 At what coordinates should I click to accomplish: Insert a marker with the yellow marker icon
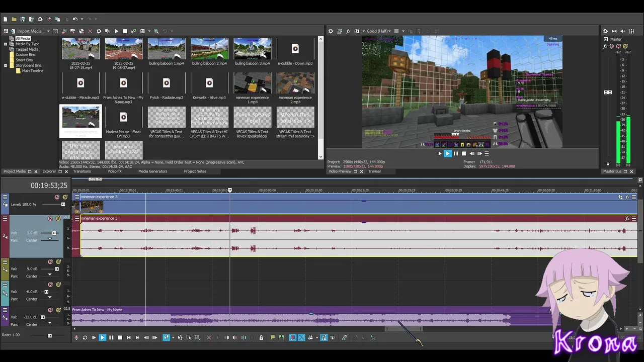273,337
